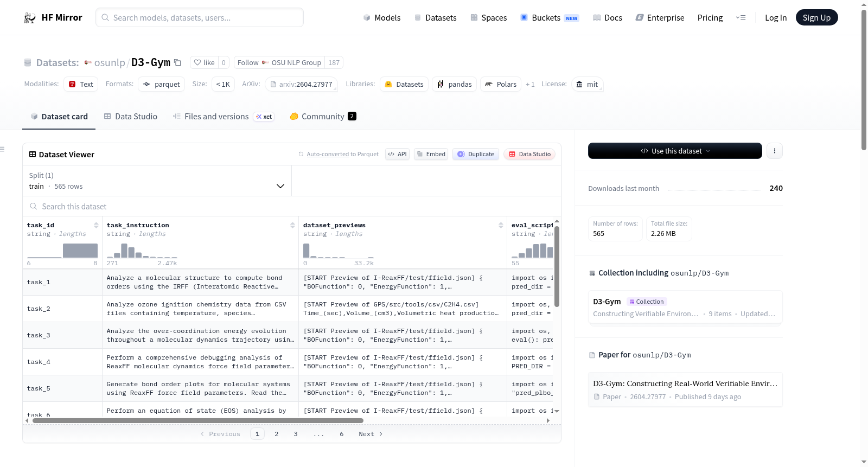Click the Embed button
The height and width of the screenshot is (467, 868).
point(431,154)
